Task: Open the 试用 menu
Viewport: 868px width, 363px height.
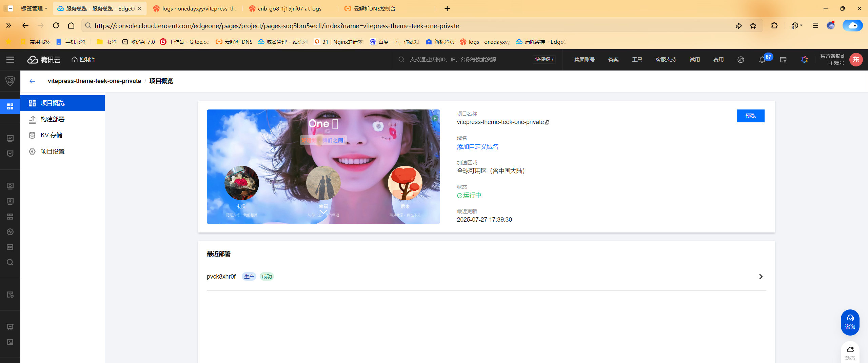Action: pos(695,60)
